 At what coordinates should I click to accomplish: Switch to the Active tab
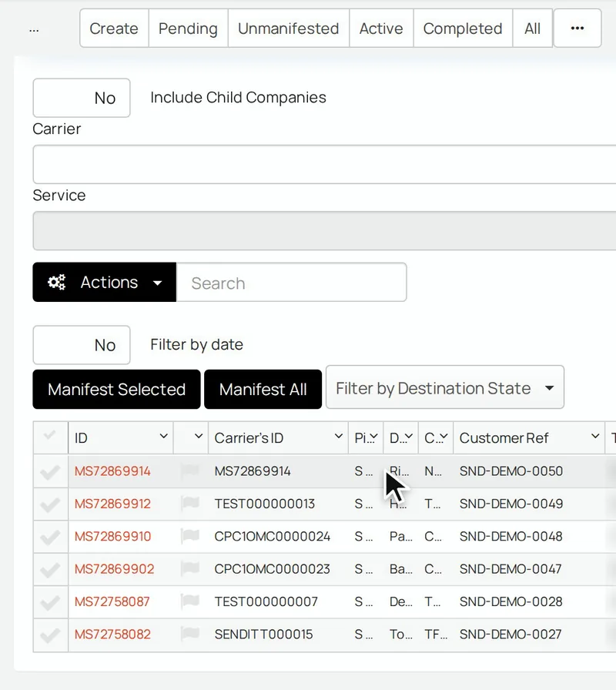point(381,28)
